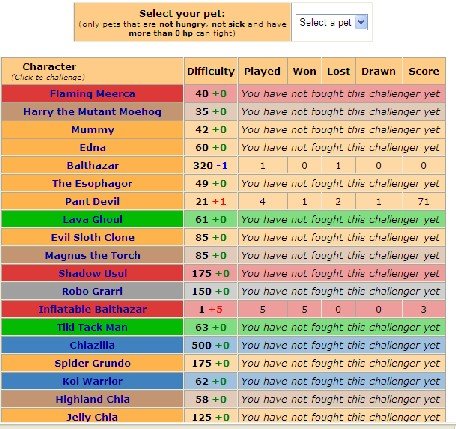Click Pant Devil's Played count 4

point(263,202)
